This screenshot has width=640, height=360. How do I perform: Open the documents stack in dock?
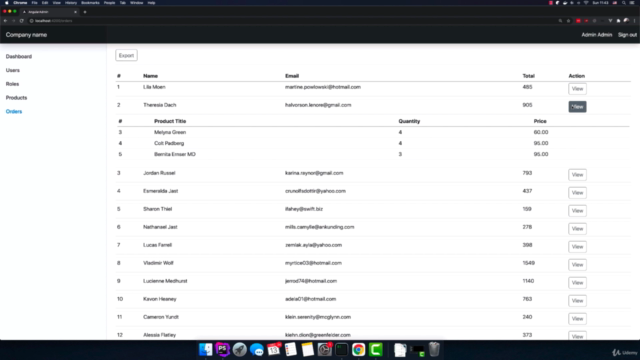coord(400,349)
